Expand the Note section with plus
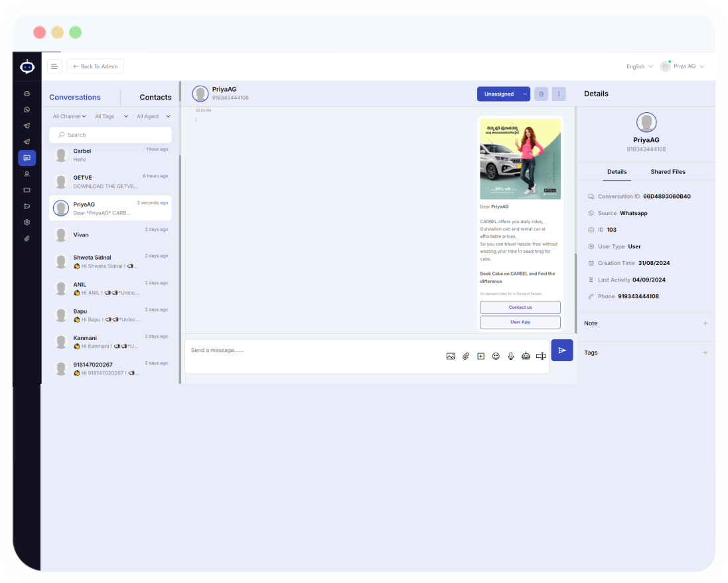The image size is (728, 583). point(705,323)
